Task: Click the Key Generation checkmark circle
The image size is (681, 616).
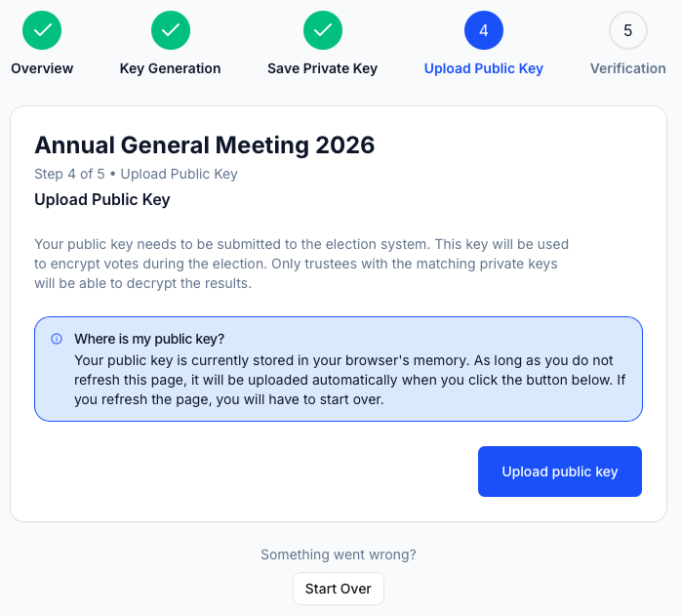Action: tap(171, 30)
